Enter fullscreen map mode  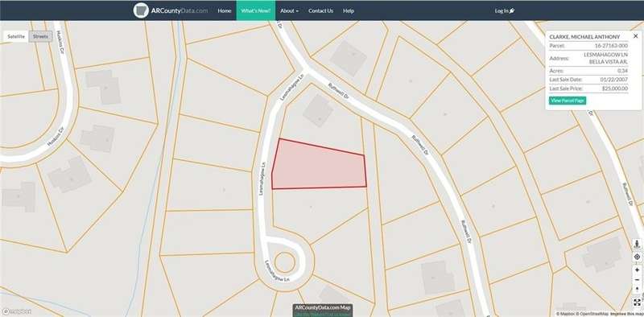click(637, 303)
